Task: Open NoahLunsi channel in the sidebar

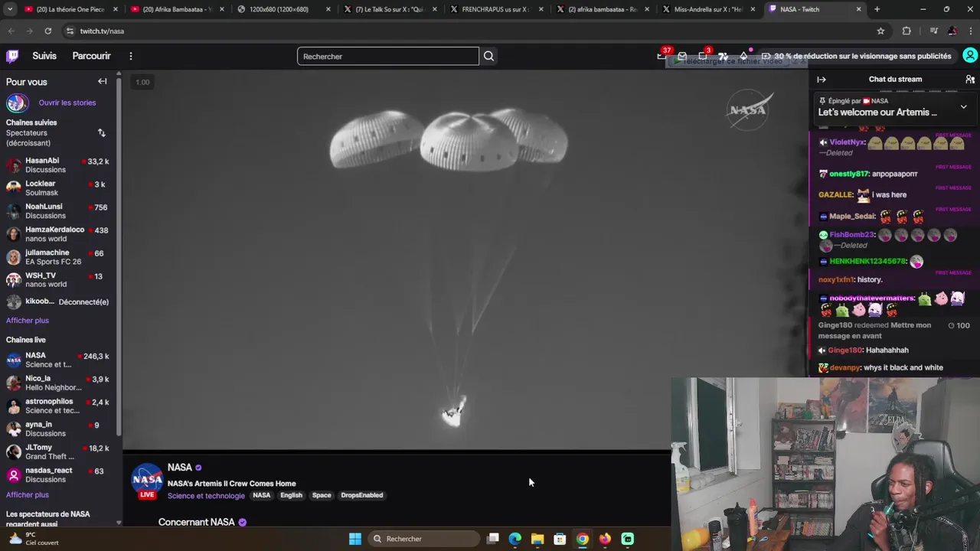Action: pyautogui.click(x=58, y=211)
